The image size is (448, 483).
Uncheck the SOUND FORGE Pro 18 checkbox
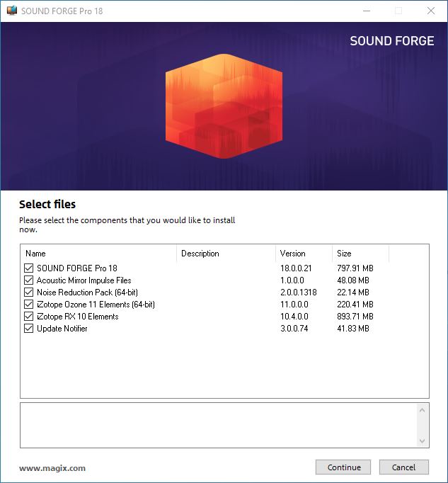28,268
